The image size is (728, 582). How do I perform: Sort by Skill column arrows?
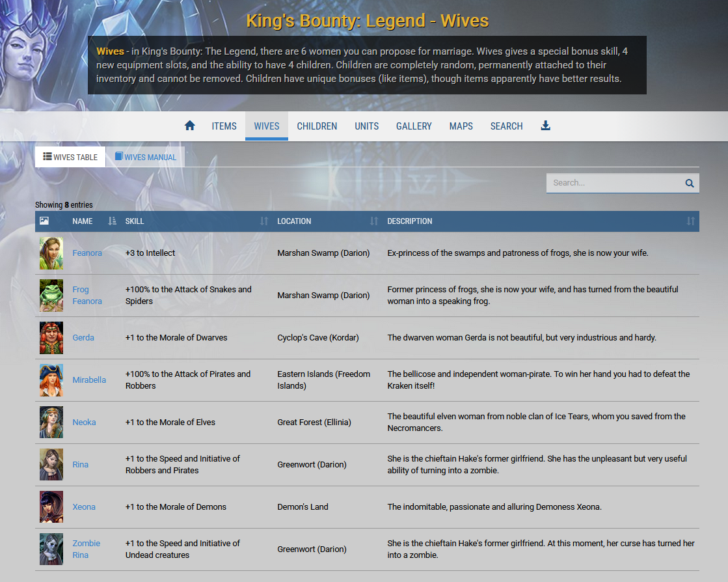[264, 221]
